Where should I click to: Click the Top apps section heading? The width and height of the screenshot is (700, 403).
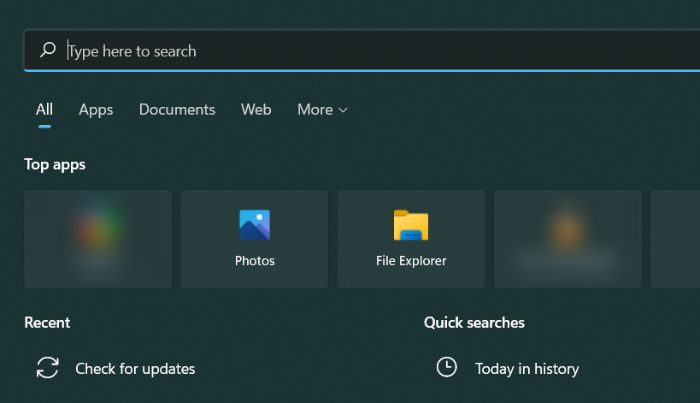[x=55, y=165]
